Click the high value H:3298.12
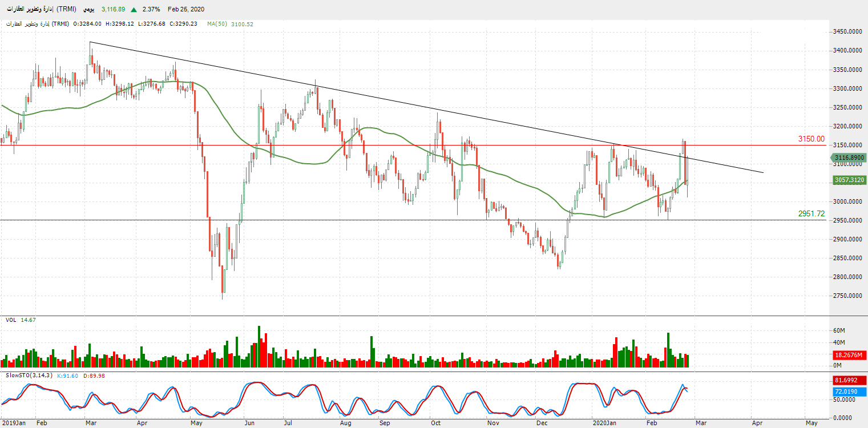This screenshot has width=868, height=428. click(x=120, y=24)
